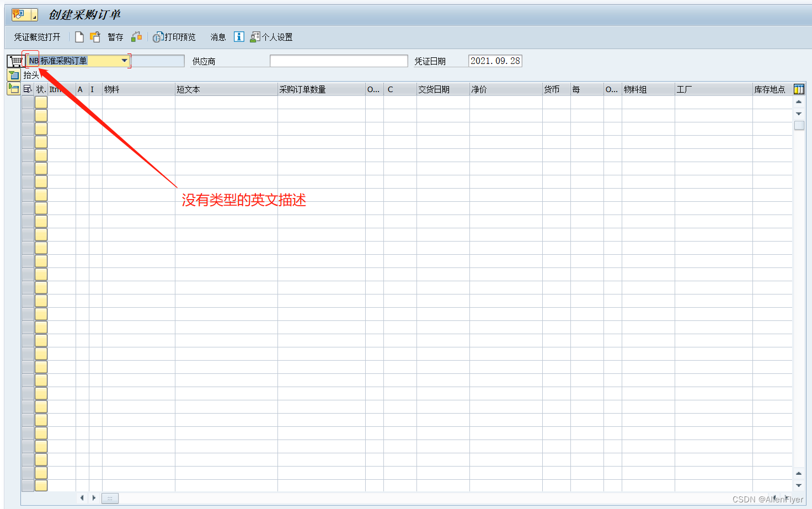
Task: Click the 消息 messages menu item
Action: point(217,36)
